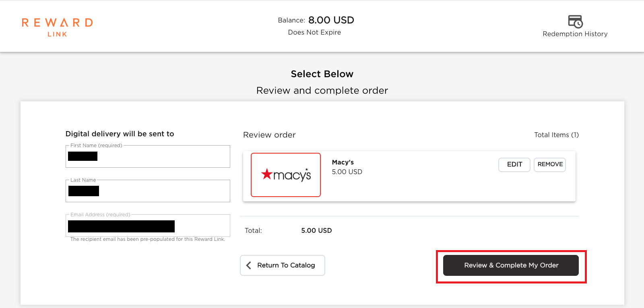The width and height of the screenshot is (644, 308).
Task: Open the Redemption History link text
Action: pyautogui.click(x=575, y=34)
